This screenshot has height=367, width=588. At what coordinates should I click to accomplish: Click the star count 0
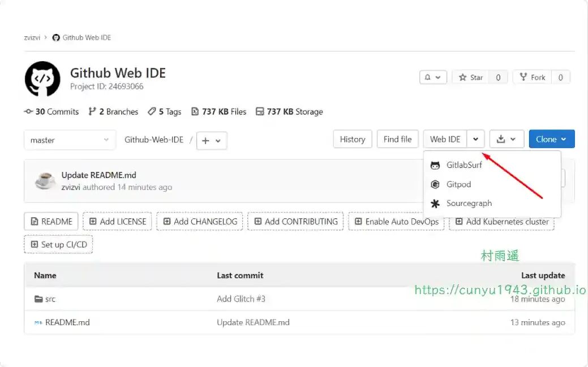[x=498, y=77]
